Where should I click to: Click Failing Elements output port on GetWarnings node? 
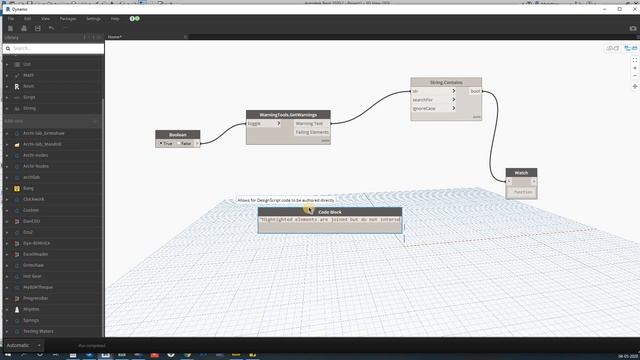click(x=312, y=132)
